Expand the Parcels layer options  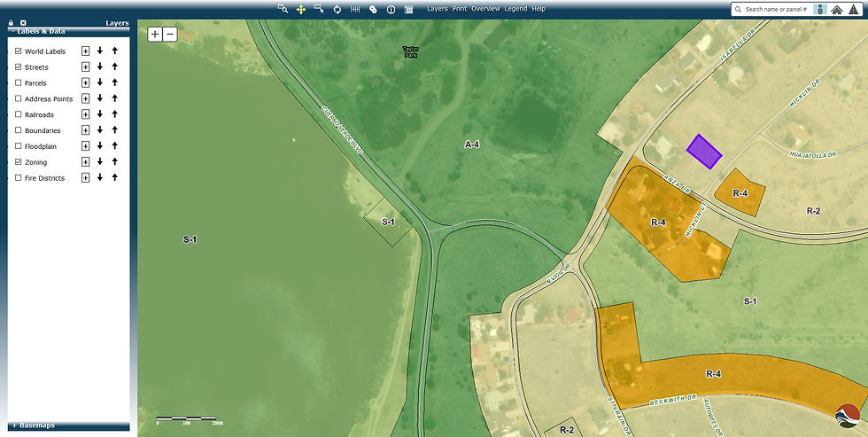85,82
